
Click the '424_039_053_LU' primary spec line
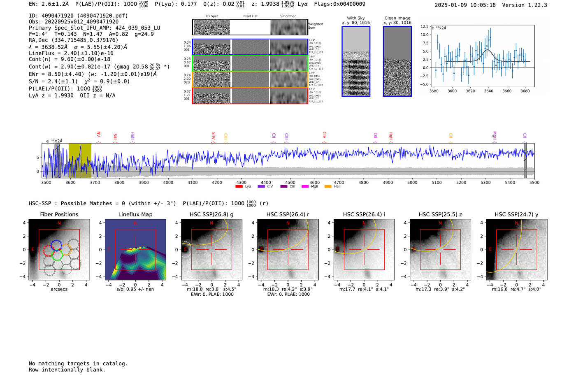coord(95,28)
